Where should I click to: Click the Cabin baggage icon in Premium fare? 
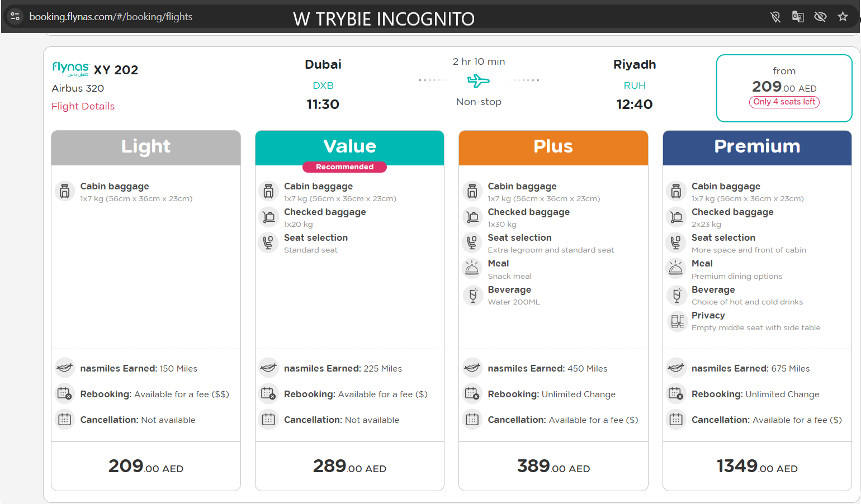point(676,191)
